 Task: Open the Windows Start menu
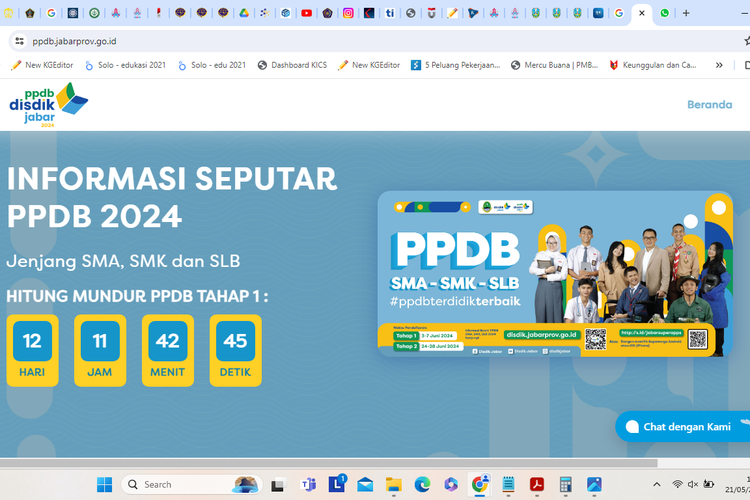tap(104, 485)
